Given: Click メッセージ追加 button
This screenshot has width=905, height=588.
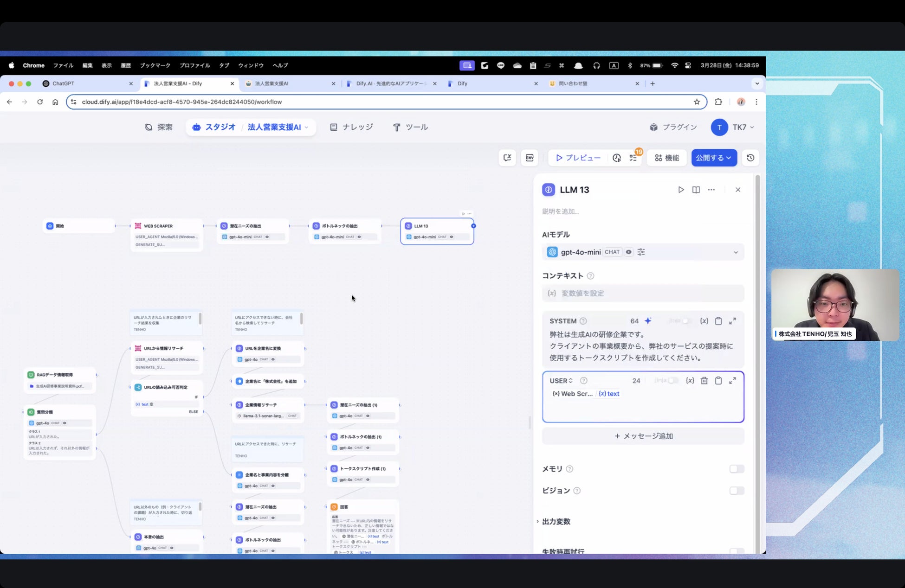Looking at the screenshot, I should tap(643, 436).
